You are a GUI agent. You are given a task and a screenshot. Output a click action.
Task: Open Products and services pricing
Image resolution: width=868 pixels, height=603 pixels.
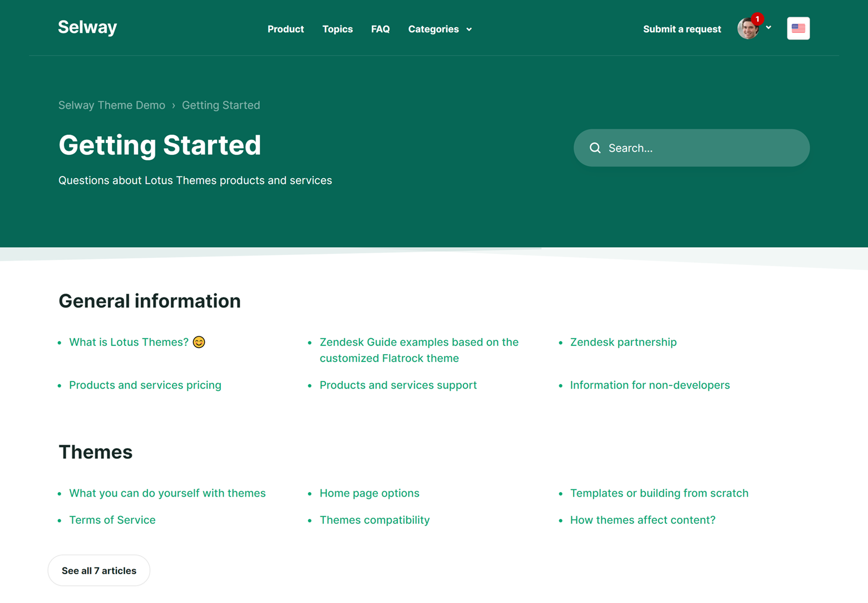tap(145, 385)
